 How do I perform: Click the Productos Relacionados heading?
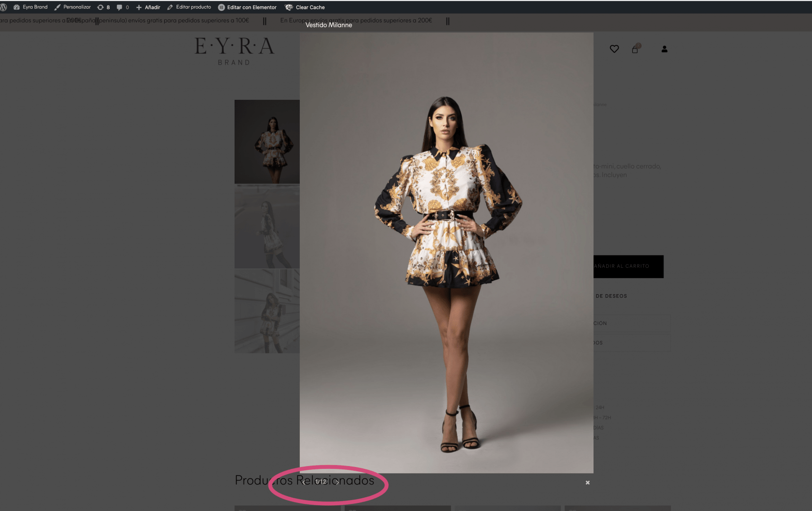pyautogui.click(x=305, y=480)
